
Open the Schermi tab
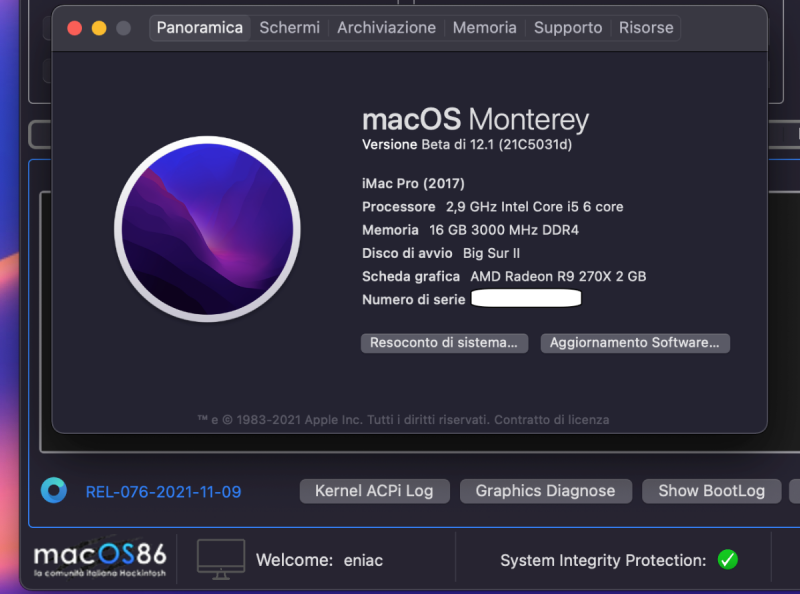pyautogui.click(x=289, y=28)
